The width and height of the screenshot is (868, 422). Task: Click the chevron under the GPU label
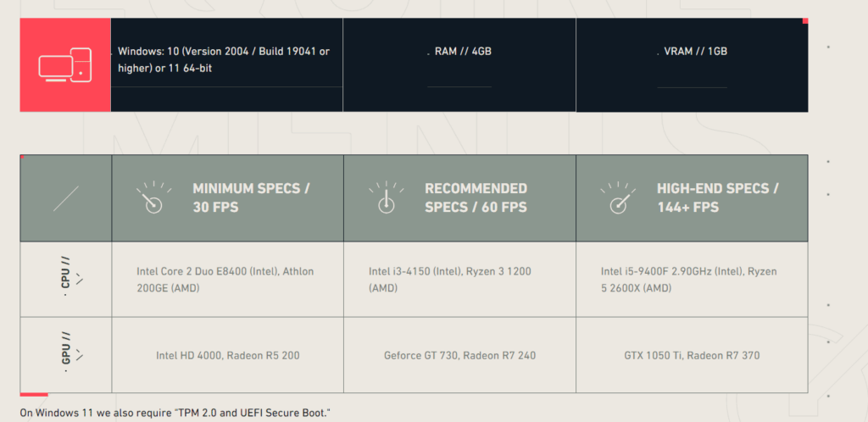(80, 353)
